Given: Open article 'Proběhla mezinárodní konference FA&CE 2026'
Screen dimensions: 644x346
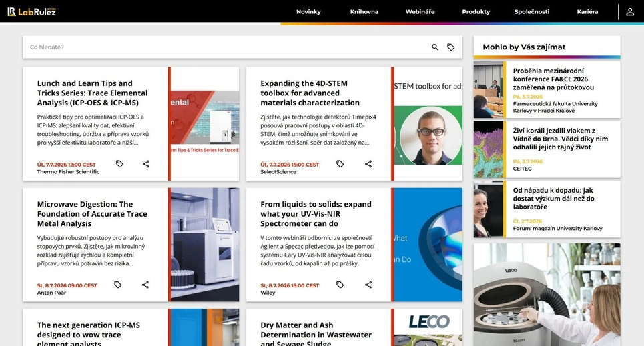Looking at the screenshot, I should (x=553, y=79).
